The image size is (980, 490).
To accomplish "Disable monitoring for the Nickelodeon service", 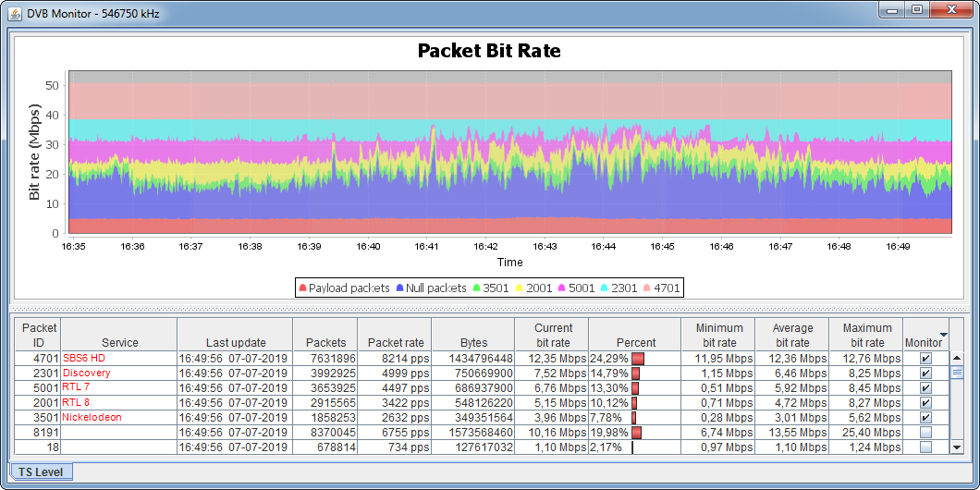I will click(x=925, y=418).
